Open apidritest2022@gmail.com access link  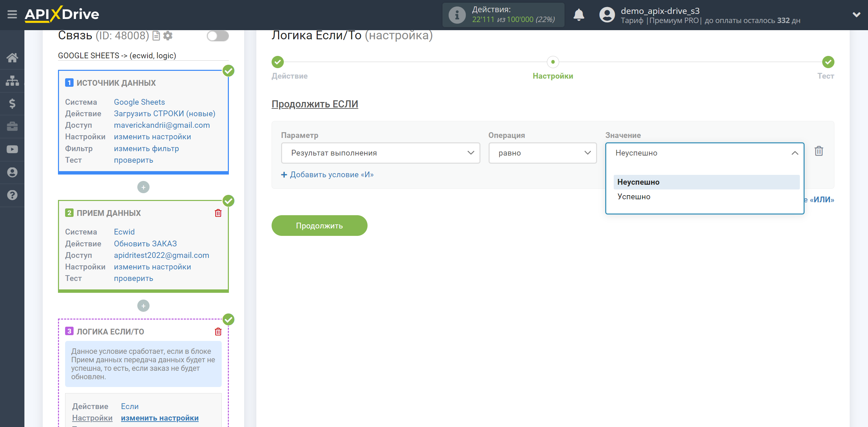pos(161,255)
